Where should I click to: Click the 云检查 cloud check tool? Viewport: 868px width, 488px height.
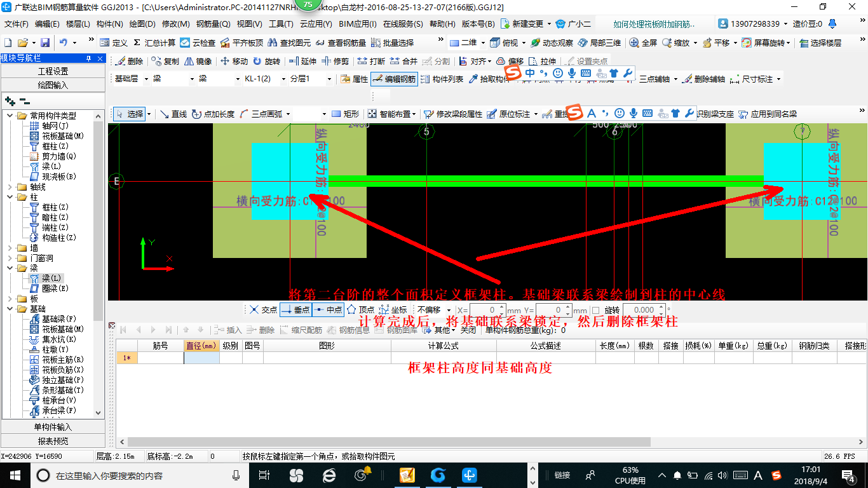click(x=198, y=43)
